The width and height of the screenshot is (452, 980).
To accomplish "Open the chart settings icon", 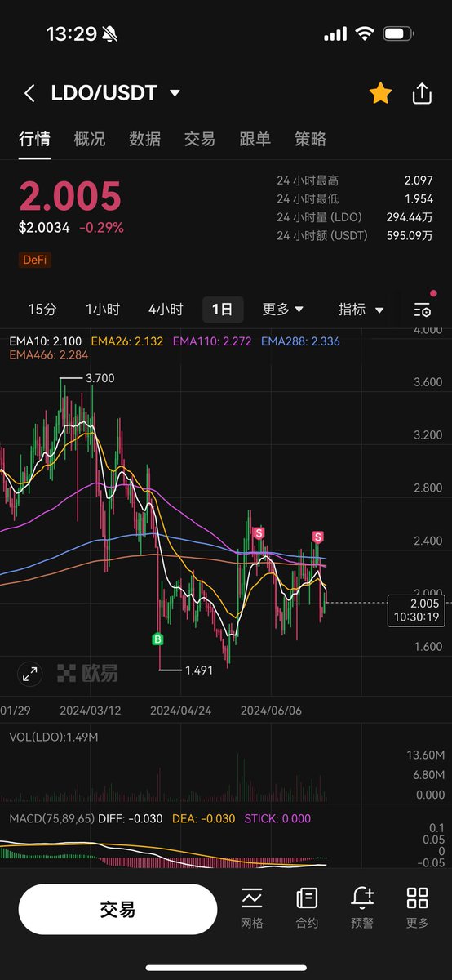I will coord(423,310).
